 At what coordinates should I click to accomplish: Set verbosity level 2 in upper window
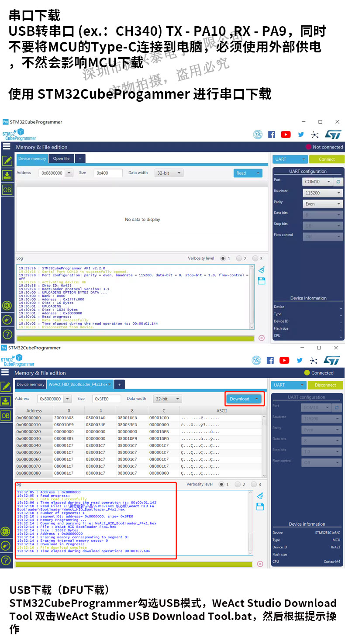(239, 258)
